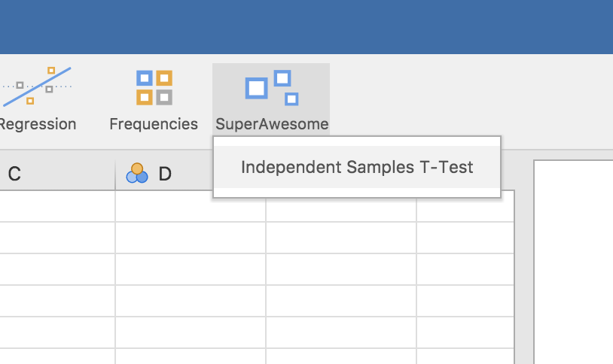Select the second-row cell in column D
The height and width of the screenshot is (364, 613).
[190, 238]
